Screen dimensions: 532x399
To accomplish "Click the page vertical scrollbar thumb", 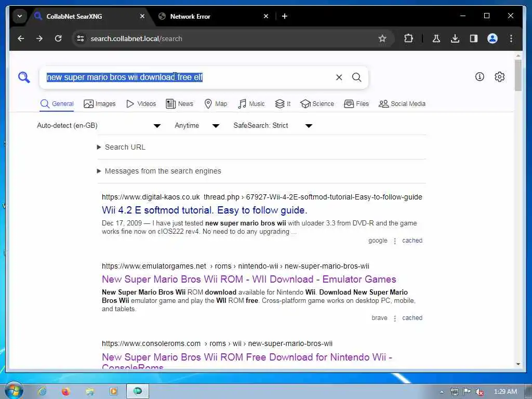I will coord(518,75).
